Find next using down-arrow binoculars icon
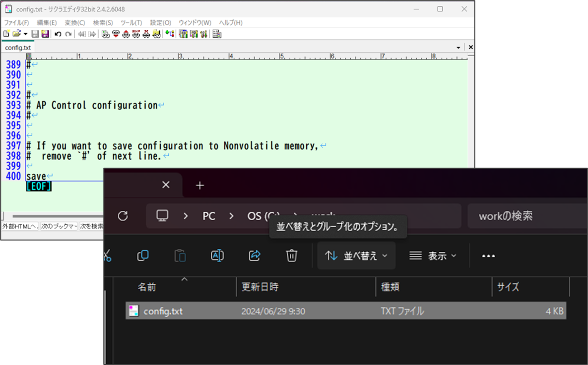Image resolution: width=588 pixels, height=365 pixels. click(x=116, y=34)
